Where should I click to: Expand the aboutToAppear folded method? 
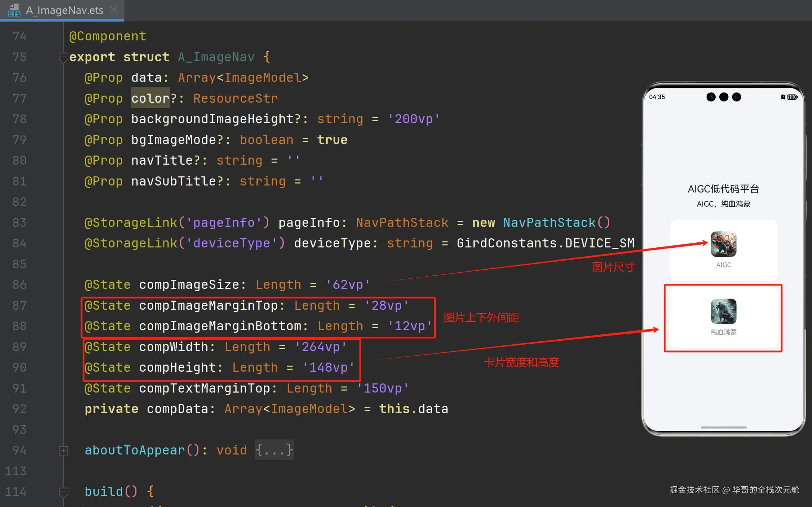63,450
